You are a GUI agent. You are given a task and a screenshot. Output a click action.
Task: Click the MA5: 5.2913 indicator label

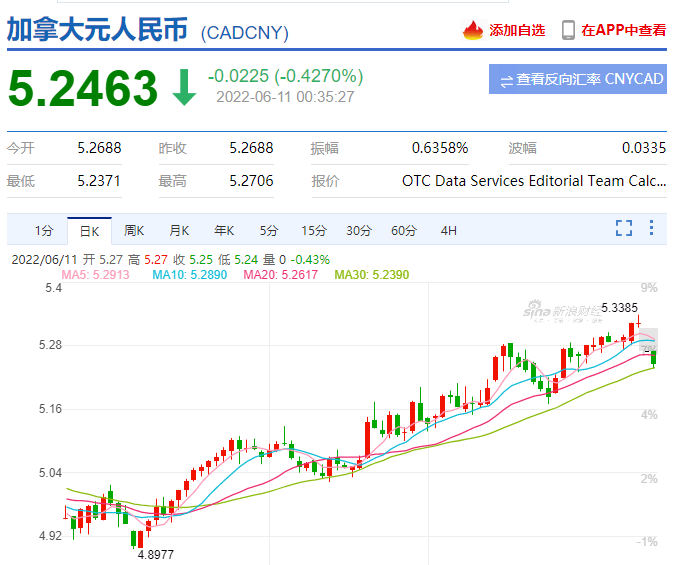pos(96,275)
